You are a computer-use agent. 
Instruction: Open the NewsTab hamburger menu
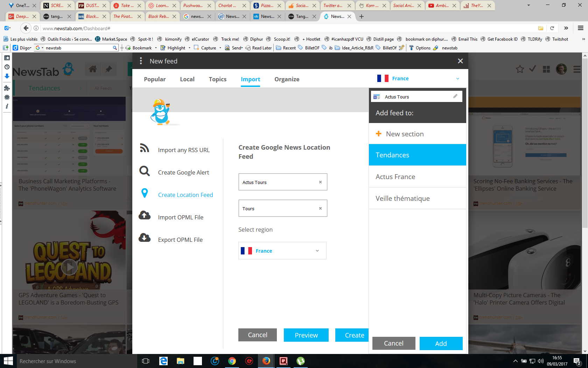pyautogui.click(x=577, y=69)
